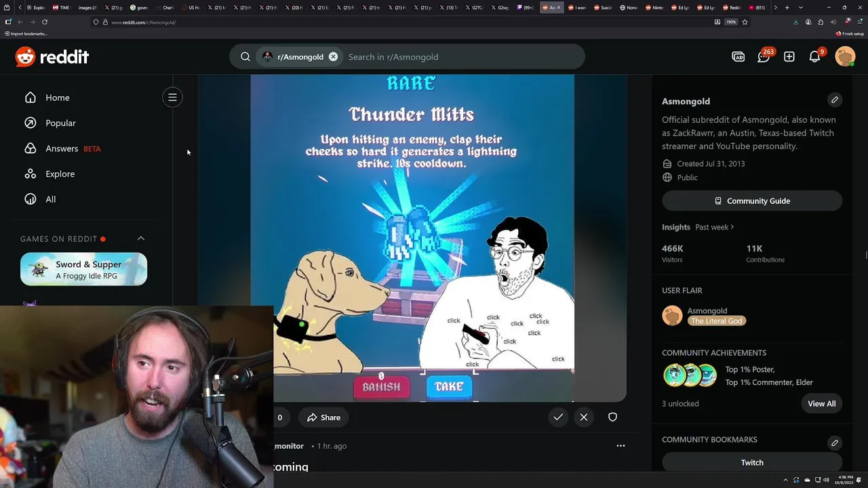Open the moderator shield icon
Image resolution: width=868 pixels, height=488 pixels.
pos(612,418)
